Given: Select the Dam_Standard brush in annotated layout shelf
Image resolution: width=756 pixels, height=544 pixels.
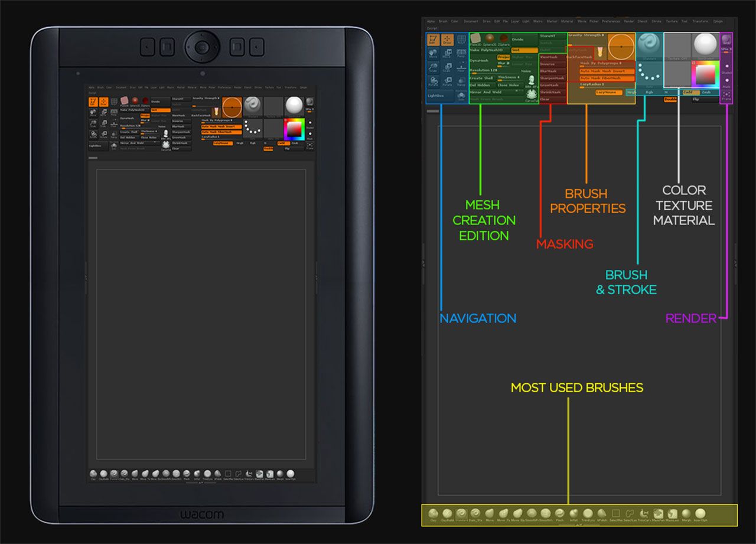Looking at the screenshot, I should tap(475, 514).
